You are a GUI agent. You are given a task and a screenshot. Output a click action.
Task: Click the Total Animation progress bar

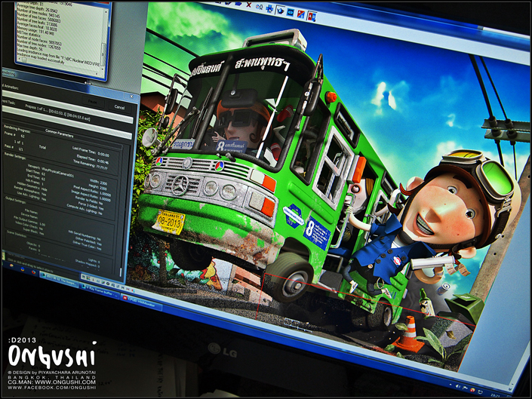click(67, 107)
